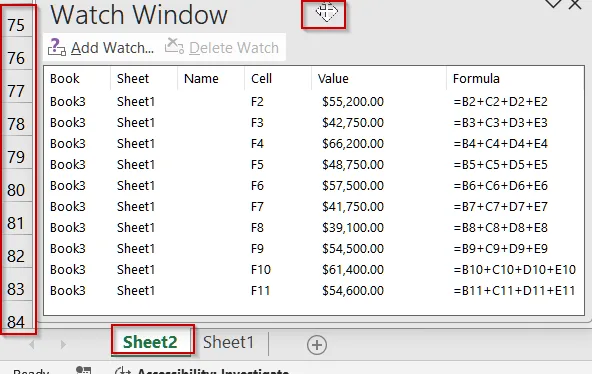Screen dimensions: 592x374
Task: Click the value $57,500.00
Action: [x=353, y=186]
